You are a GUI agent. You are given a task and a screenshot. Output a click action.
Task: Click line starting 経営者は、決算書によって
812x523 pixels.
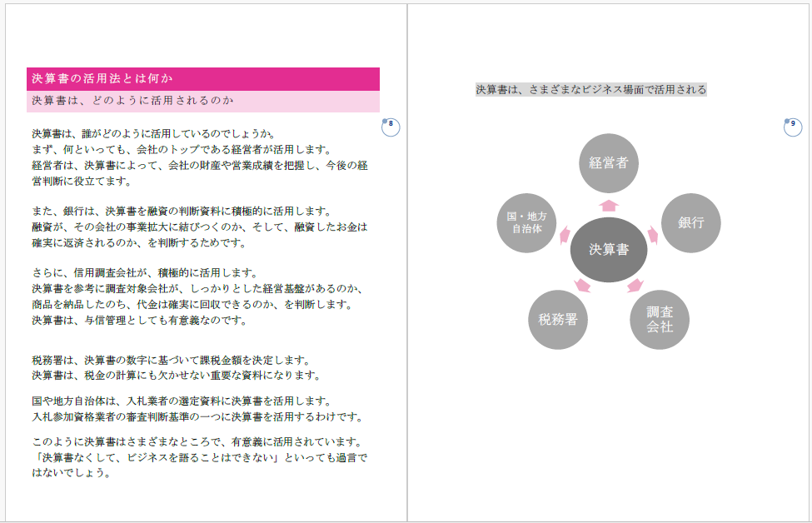click(199, 166)
